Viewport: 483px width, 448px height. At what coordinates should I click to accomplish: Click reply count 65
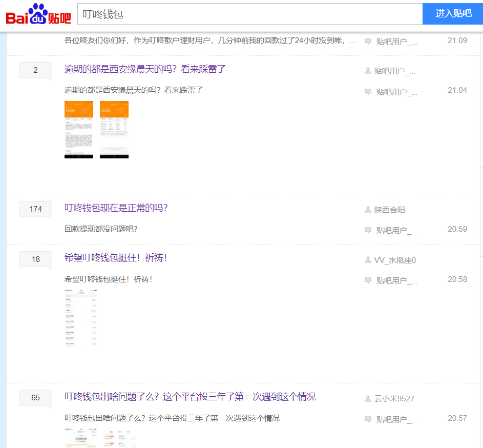coord(35,398)
